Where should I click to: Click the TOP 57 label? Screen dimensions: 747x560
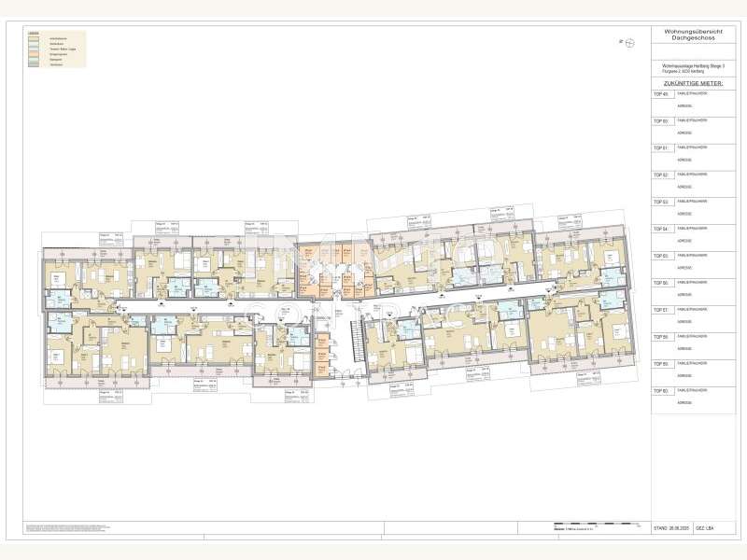click(661, 310)
